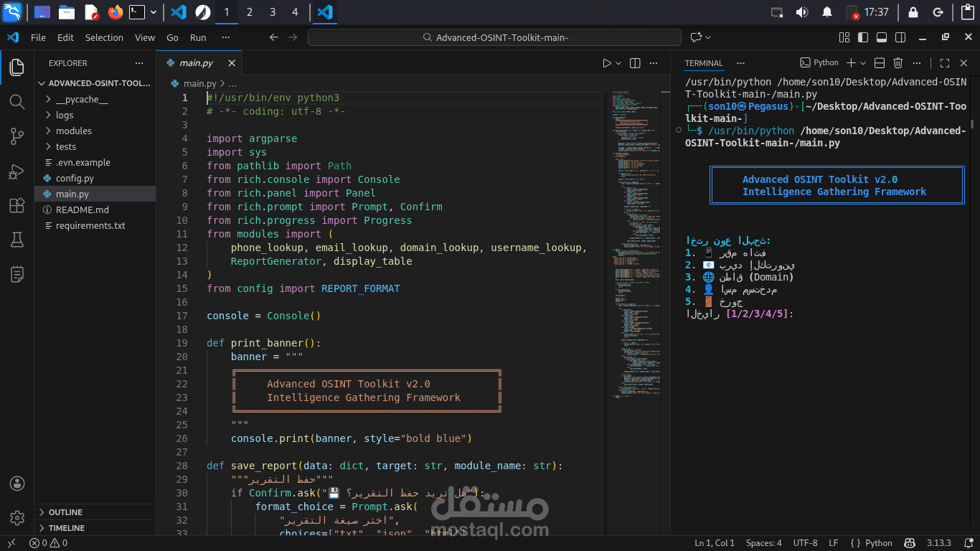The width and height of the screenshot is (980, 551).
Task: Open the Go menu
Action: (x=172, y=37)
